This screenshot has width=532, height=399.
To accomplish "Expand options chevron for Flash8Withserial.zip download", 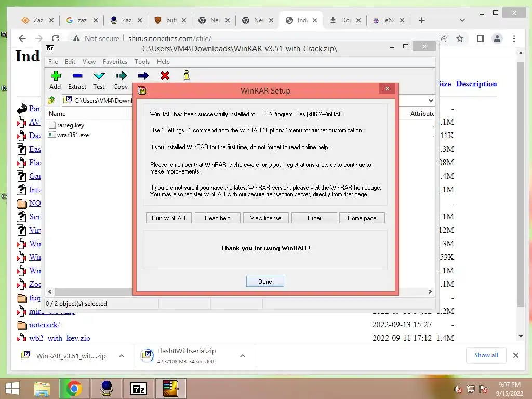I will tap(243, 356).
